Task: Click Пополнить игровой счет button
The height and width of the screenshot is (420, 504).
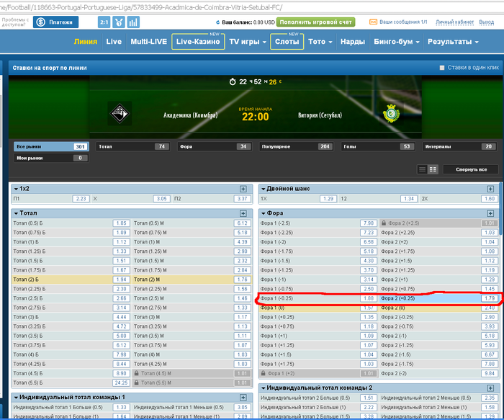Action: pos(315,22)
